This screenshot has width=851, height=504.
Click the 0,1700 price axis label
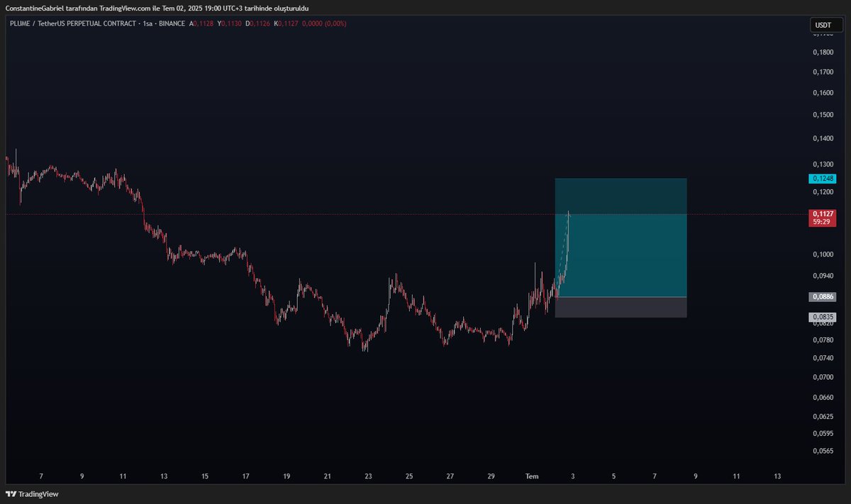click(x=823, y=72)
